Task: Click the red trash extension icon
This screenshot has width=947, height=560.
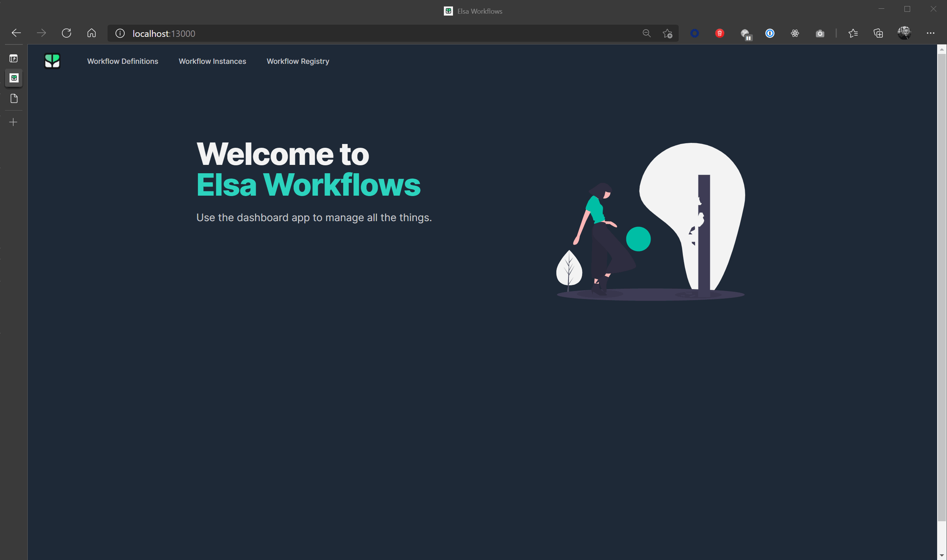Action: (719, 33)
